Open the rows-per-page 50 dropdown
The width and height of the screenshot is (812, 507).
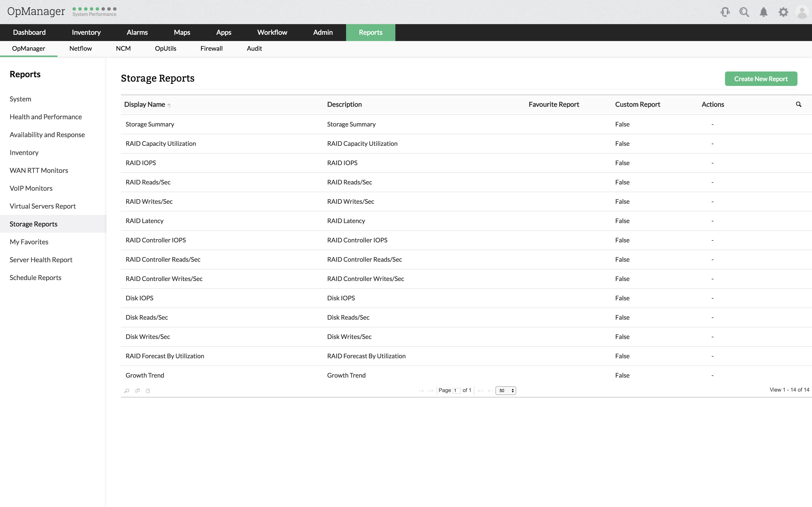[505, 391]
